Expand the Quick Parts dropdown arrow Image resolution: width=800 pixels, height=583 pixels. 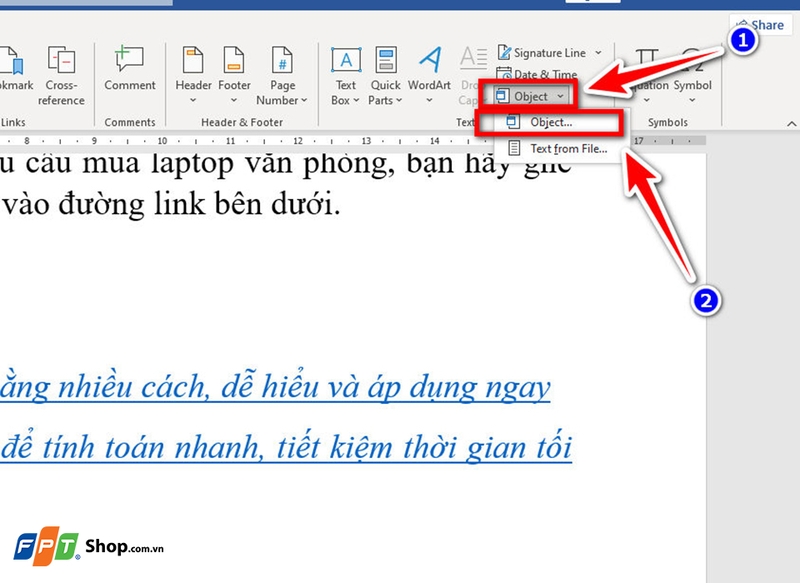pyautogui.click(x=399, y=100)
